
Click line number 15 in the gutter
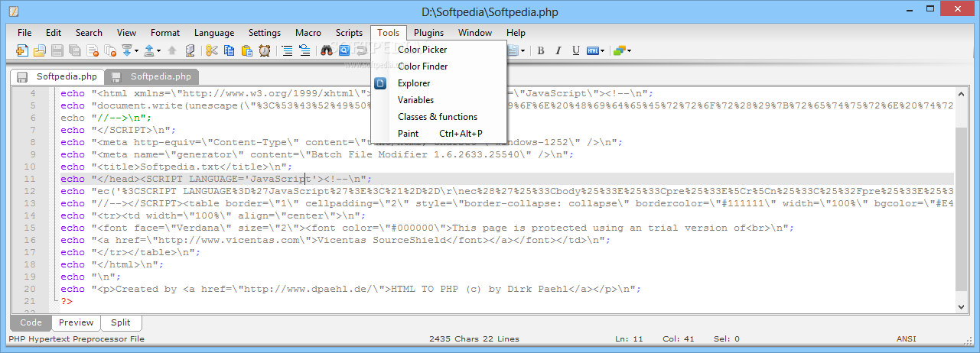click(x=29, y=228)
